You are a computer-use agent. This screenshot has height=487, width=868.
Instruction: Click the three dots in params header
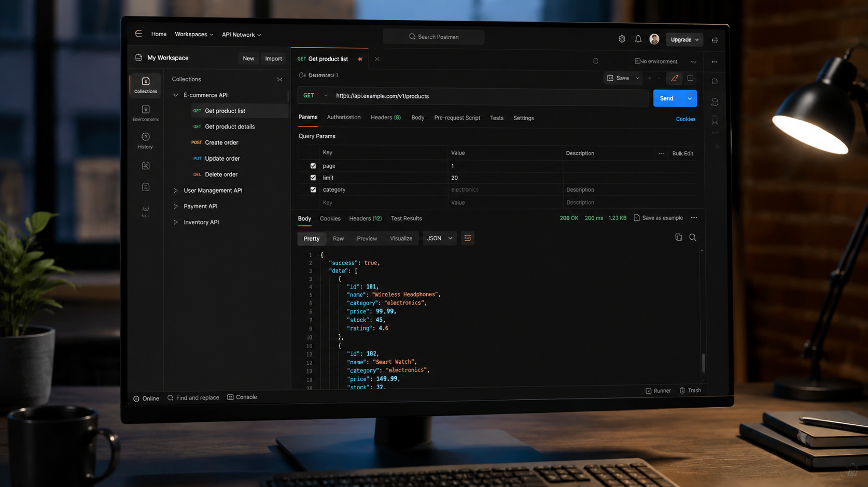[x=661, y=153]
